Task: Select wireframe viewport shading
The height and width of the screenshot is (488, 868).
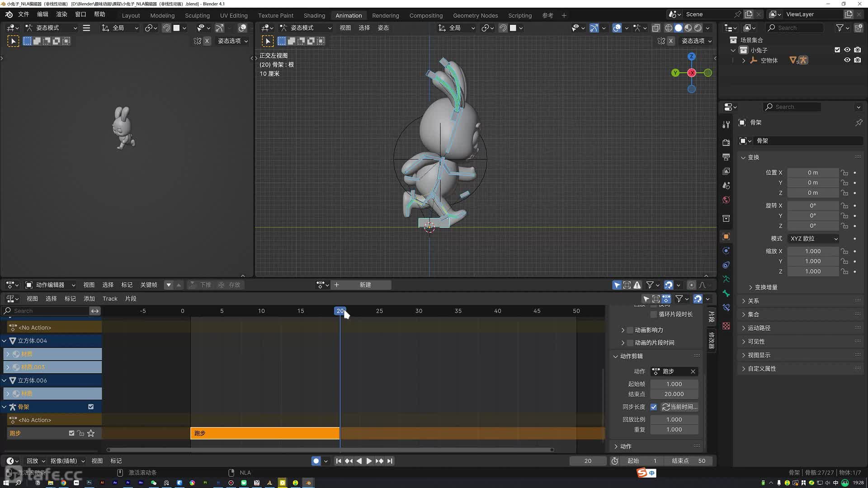Action: point(669,28)
